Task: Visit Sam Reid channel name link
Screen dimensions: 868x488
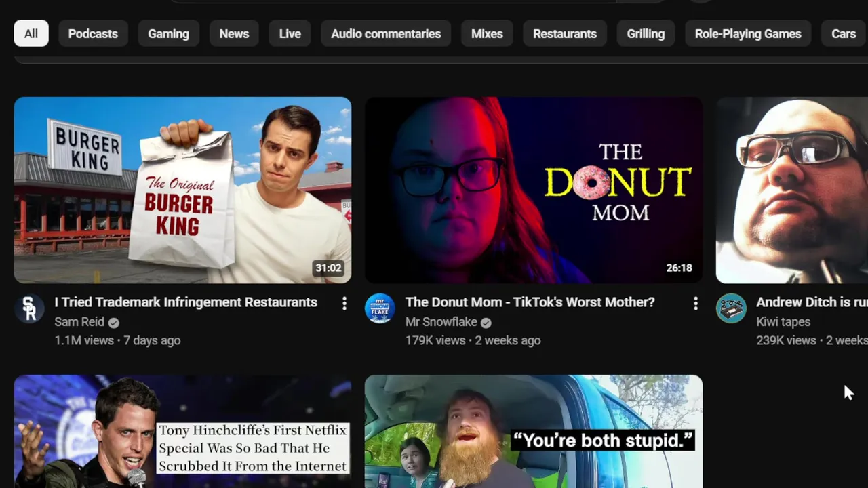Action: (x=79, y=322)
